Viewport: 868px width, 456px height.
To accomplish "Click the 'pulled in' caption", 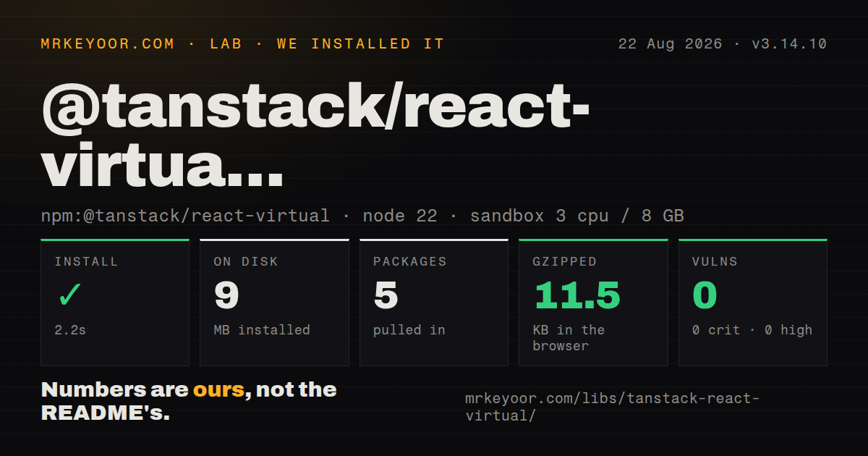I will pos(409,330).
